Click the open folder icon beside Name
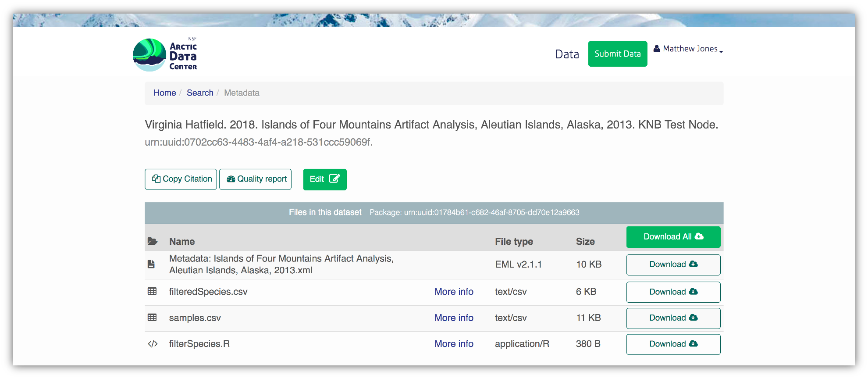Image resolution: width=868 pixels, height=379 pixels. coord(152,241)
